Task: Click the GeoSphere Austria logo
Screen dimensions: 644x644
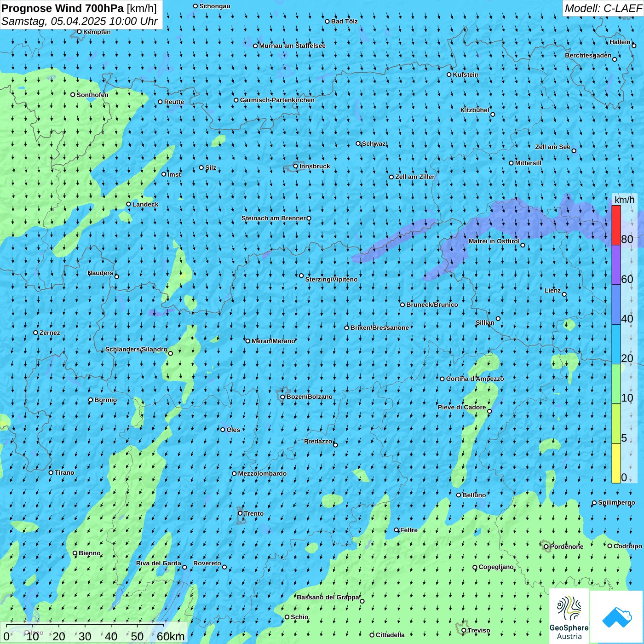Action: tap(569, 616)
